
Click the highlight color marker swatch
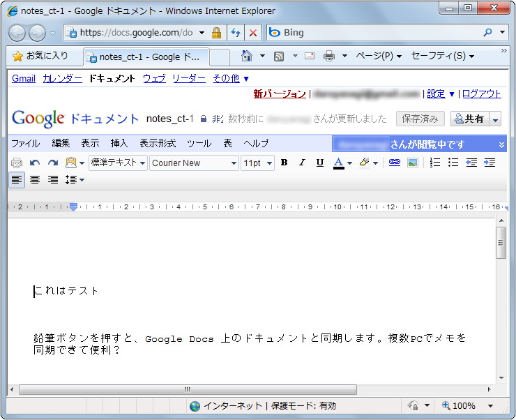(364, 163)
